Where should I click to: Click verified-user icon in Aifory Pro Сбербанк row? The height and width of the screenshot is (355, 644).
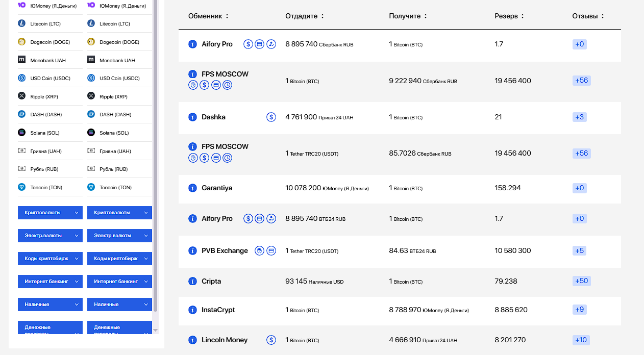[x=271, y=44]
